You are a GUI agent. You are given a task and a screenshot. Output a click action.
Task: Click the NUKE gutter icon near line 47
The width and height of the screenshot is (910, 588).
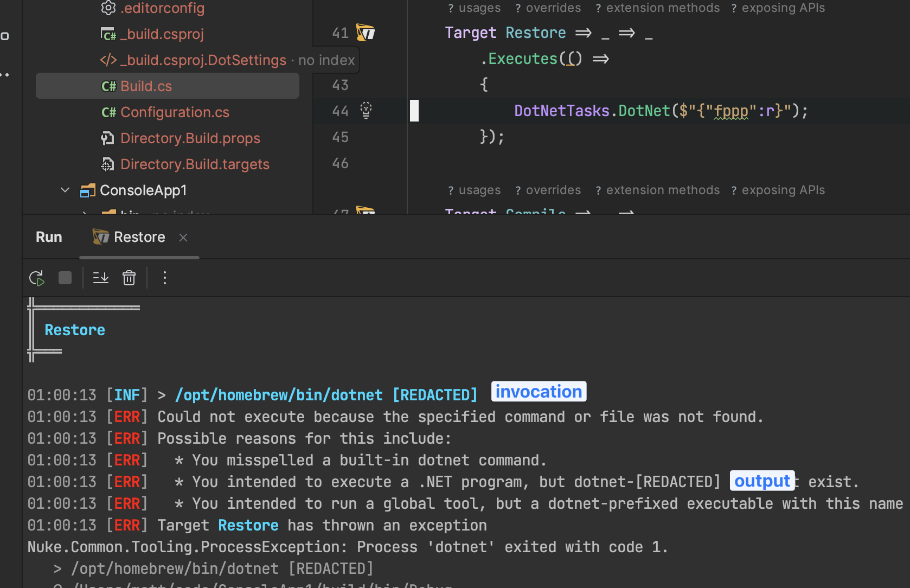(x=366, y=213)
